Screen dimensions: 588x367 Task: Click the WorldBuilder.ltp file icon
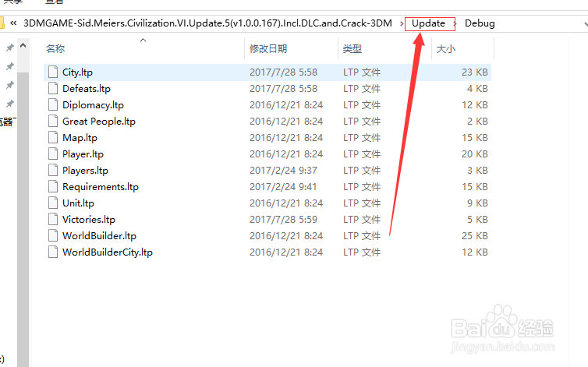pyautogui.click(x=53, y=236)
